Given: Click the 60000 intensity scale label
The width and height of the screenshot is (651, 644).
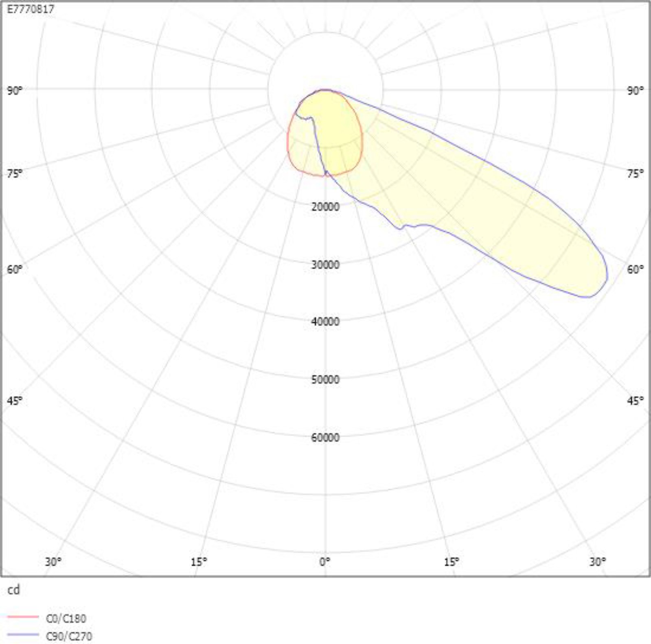Looking at the screenshot, I should [x=325, y=437].
